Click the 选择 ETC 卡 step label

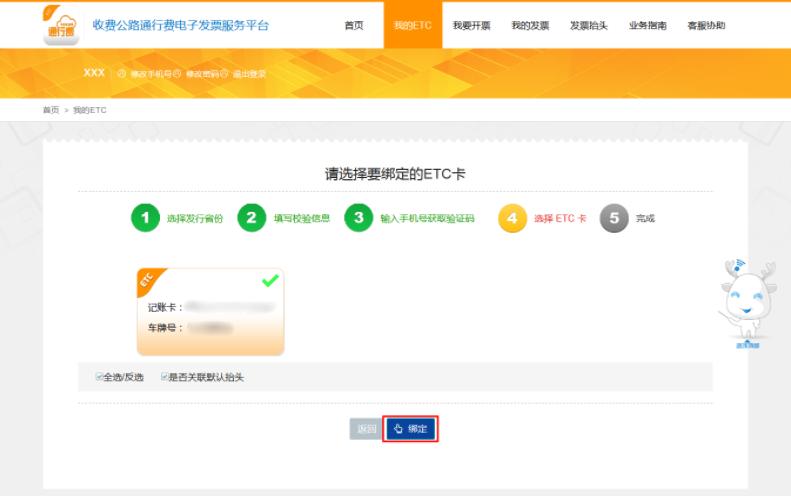tap(560, 218)
